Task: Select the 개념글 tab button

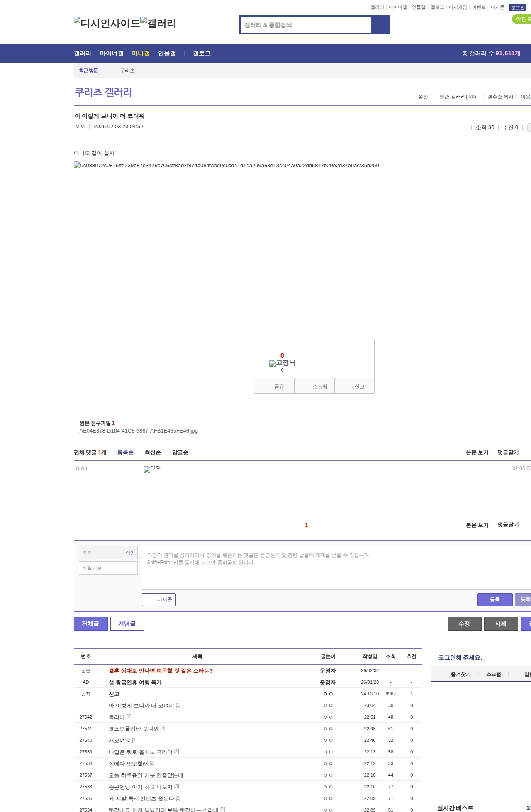Action: click(127, 624)
